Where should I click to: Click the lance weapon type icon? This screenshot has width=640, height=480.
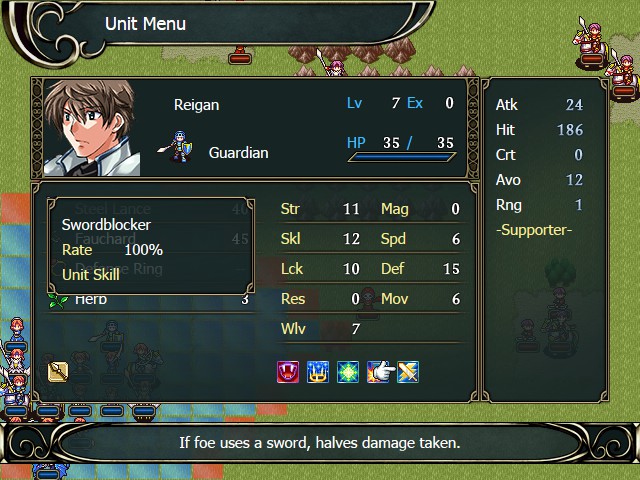pyautogui.click(x=58, y=372)
